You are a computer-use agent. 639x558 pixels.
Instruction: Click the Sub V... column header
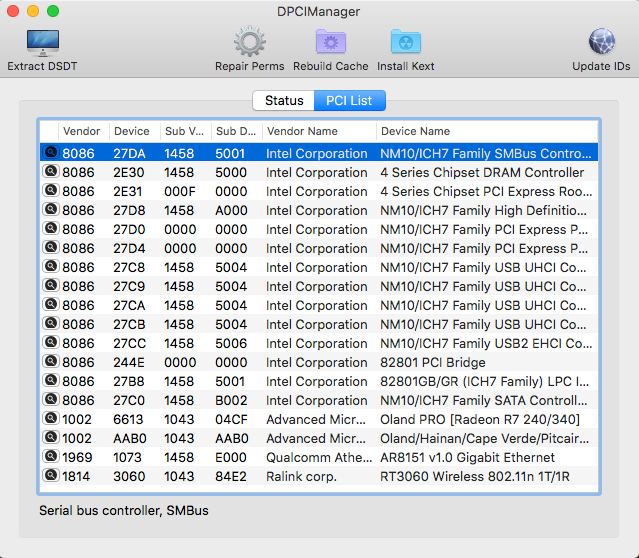click(x=184, y=131)
